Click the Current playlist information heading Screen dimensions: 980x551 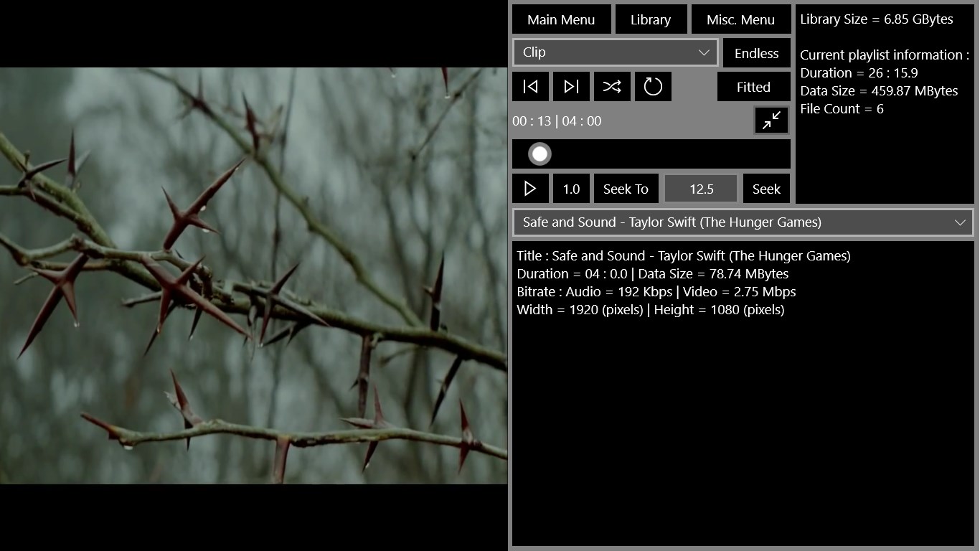pyautogui.click(x=885, y=55)
